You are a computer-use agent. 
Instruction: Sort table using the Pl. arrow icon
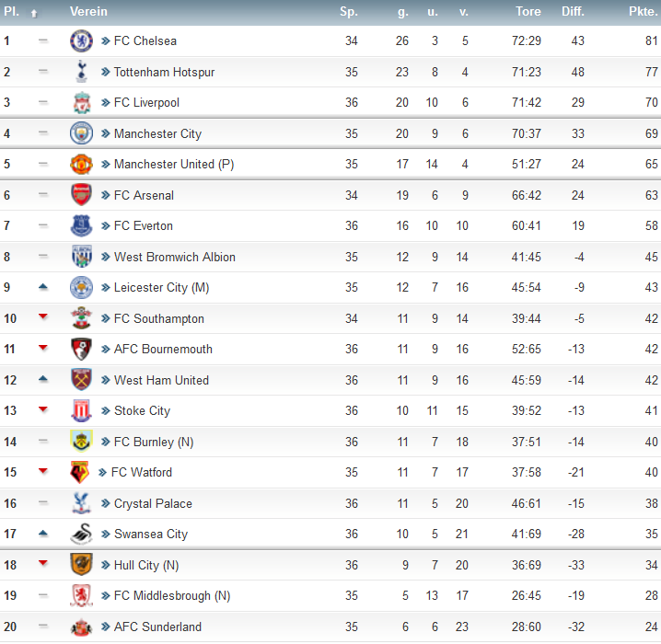pyautogui.click(x=34, y=14)
